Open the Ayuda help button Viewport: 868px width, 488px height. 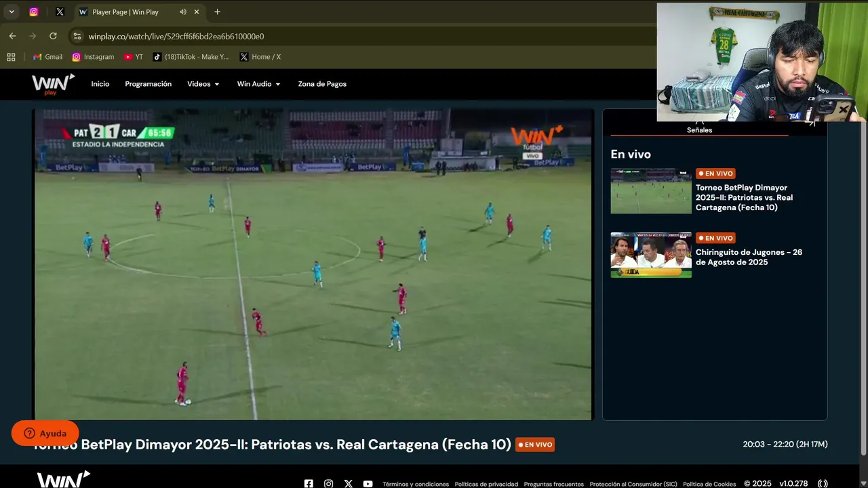tap(45, 433)
